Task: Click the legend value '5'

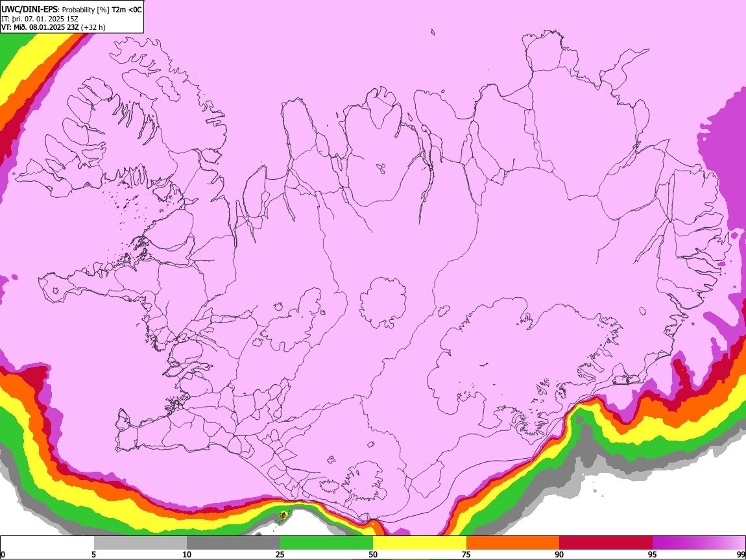Action: point(94,554)
